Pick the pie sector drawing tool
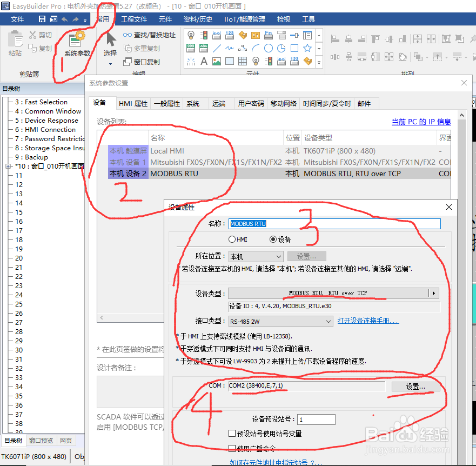The height and width of the screenshot is (466, 476). (x=281, y=48)
